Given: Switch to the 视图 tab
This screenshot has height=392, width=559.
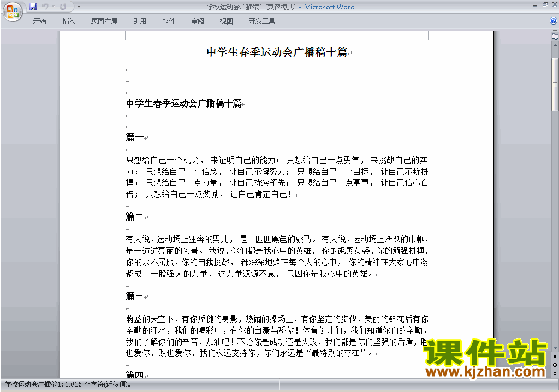Looking at the screenshot, I should [227, 21].
